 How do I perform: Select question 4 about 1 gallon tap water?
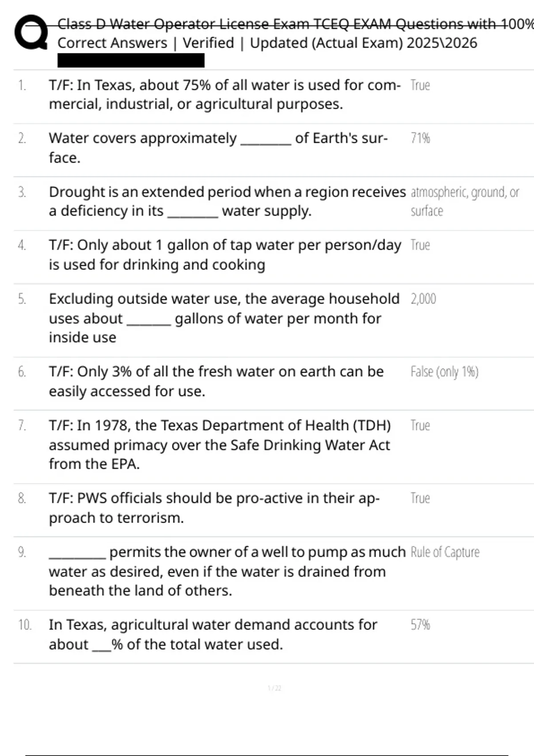tap(225, 254)
